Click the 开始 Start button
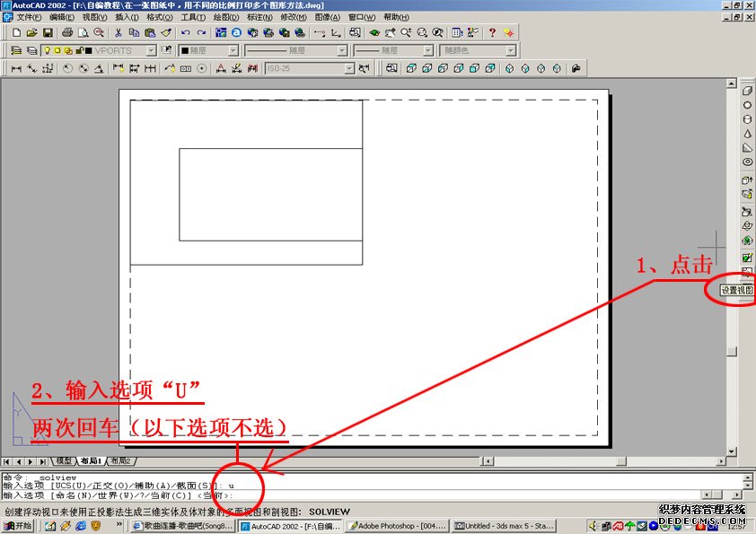This screenshot has height=534, width=756. (17, 527)
